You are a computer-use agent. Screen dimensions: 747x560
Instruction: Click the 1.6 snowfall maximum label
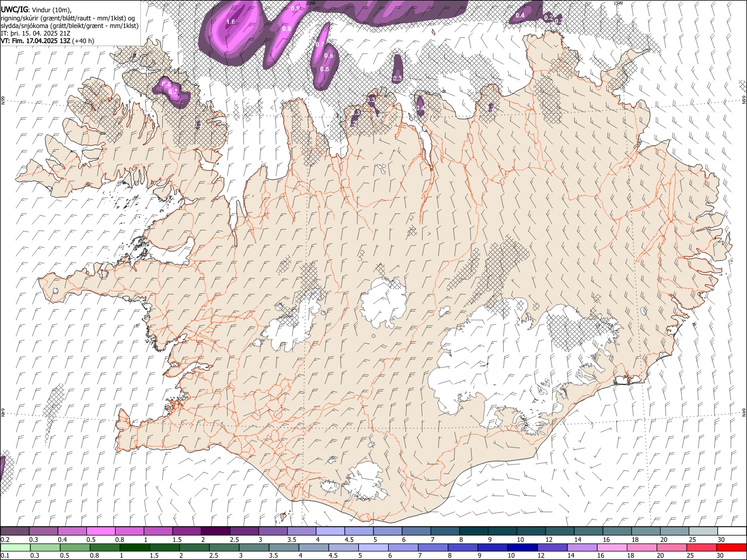click(x=230, y=22)
